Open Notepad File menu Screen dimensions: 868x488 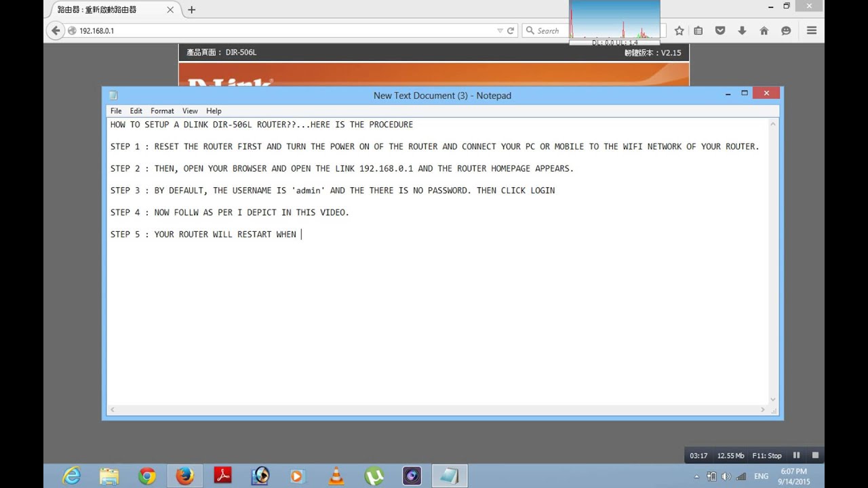coord(116,110)
